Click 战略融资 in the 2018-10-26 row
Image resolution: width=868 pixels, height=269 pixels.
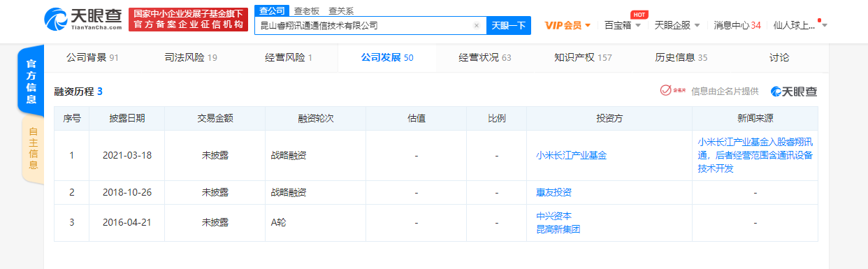[x=288, y=192]
